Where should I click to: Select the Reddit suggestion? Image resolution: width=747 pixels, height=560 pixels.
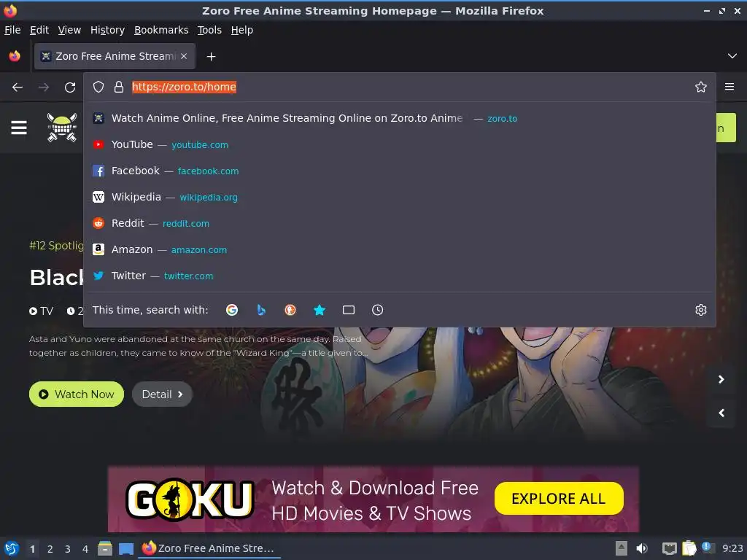pos(400,223)
